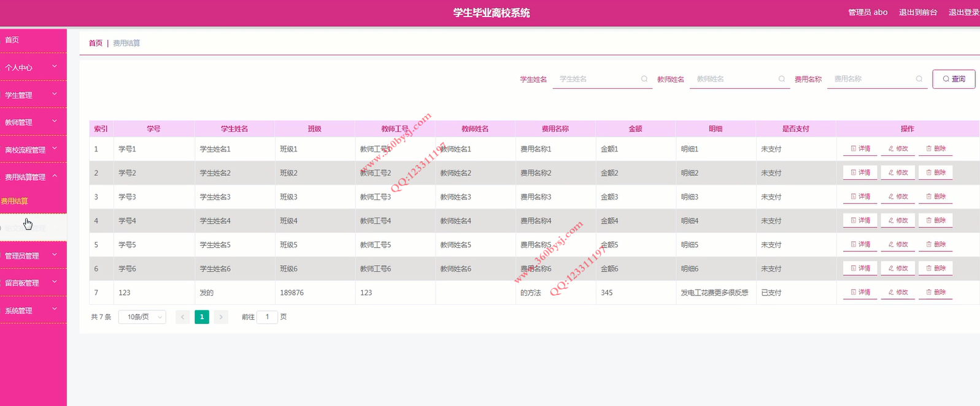The image size is (980, 406).
Task: Expand the 个人中心 sidebar menu
Action: tap(33, 67)
